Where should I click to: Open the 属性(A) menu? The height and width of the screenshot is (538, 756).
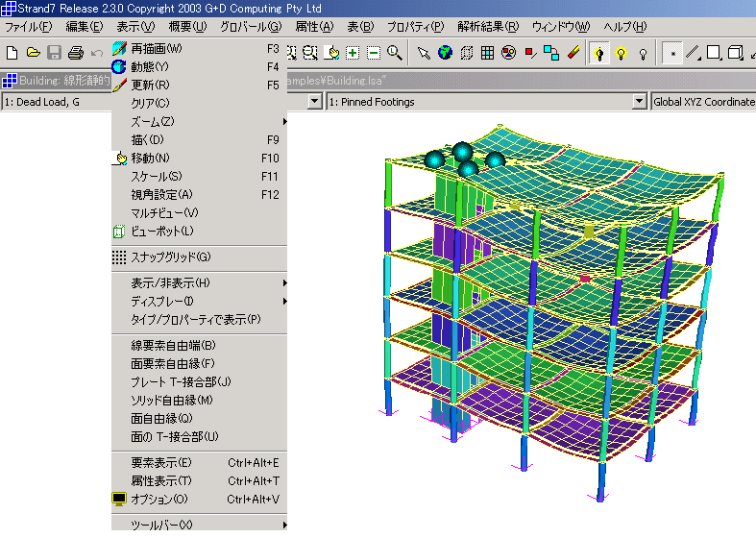[314, 27]
